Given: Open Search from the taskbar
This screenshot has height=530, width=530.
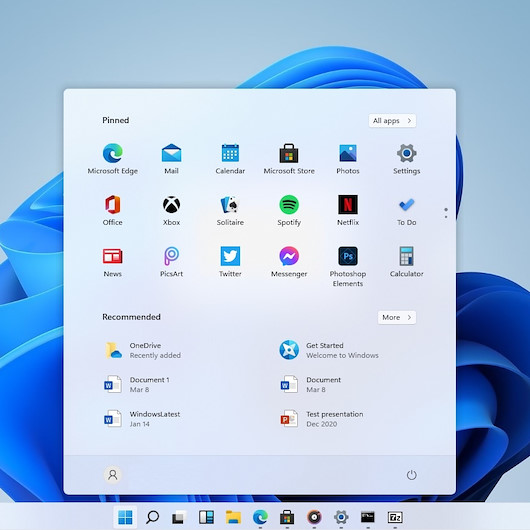Looking at the screenshot, I should pos(152,517).
